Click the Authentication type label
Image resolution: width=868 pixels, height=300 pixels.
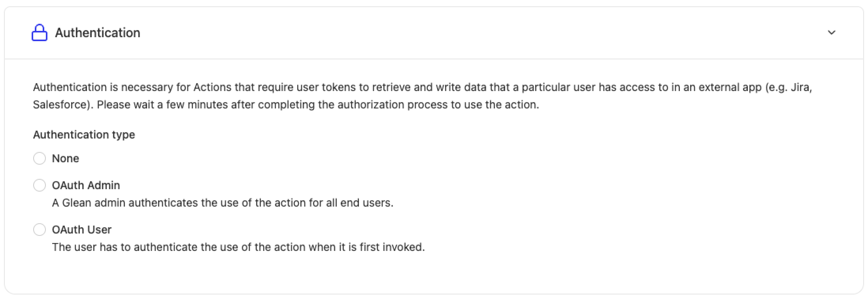coord(84,135)
